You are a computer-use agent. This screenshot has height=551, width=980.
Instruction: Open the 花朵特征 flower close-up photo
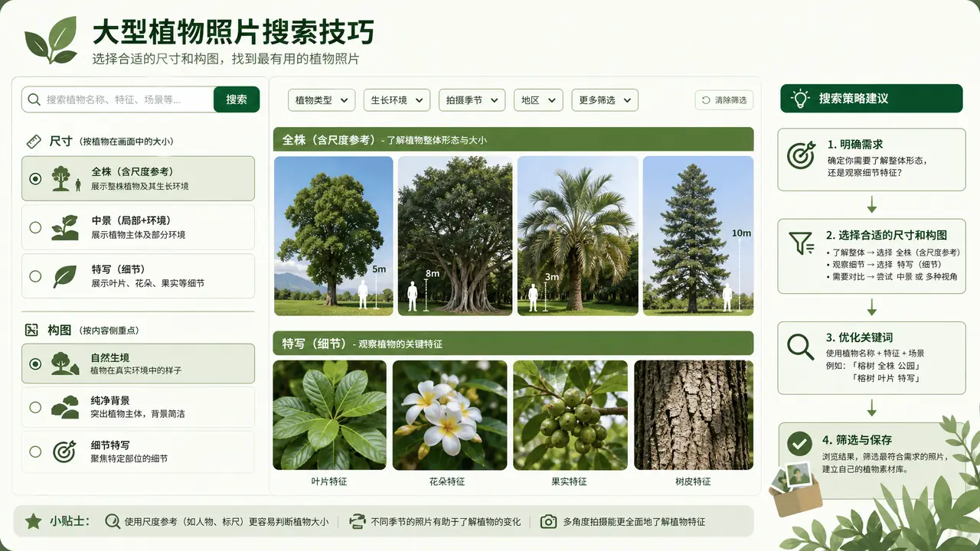450,415
